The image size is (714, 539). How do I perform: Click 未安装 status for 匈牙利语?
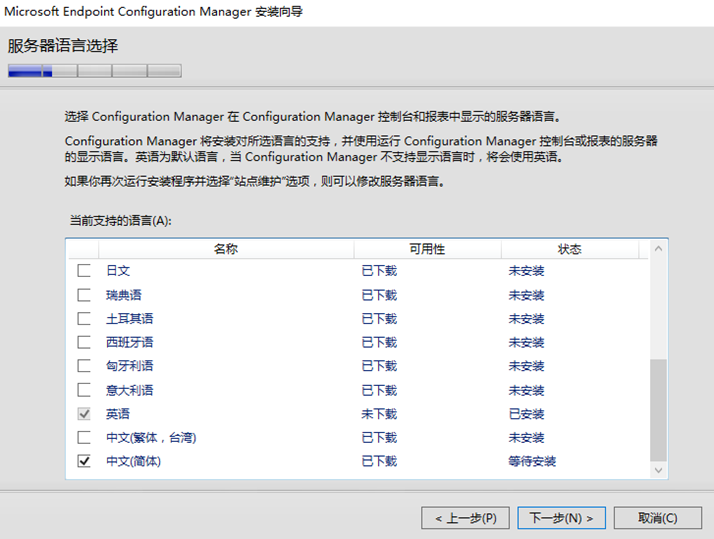[x=526, y=366]
